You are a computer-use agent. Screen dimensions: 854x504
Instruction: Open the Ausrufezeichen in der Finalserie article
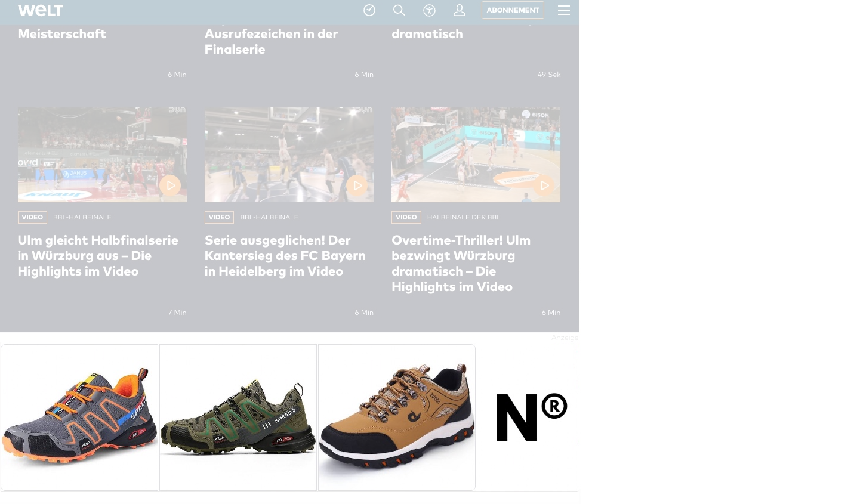[272, 41]
